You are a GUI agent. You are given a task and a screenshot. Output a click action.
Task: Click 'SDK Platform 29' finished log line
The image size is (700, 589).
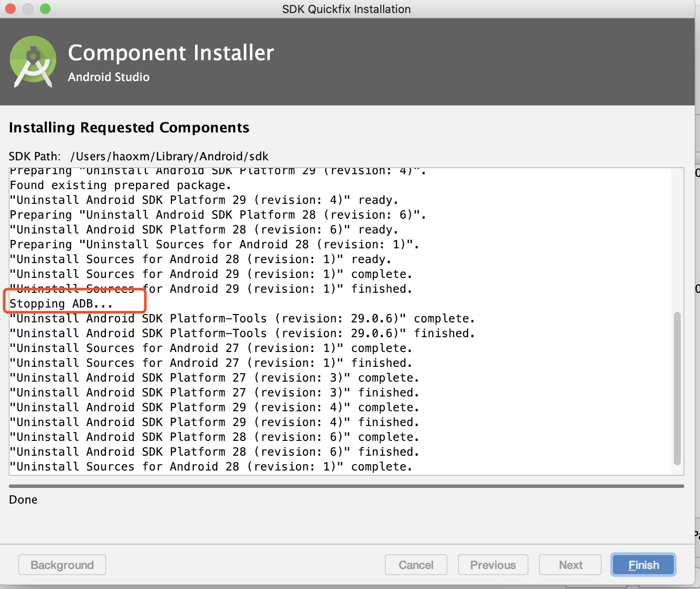(x=215, y=422)
